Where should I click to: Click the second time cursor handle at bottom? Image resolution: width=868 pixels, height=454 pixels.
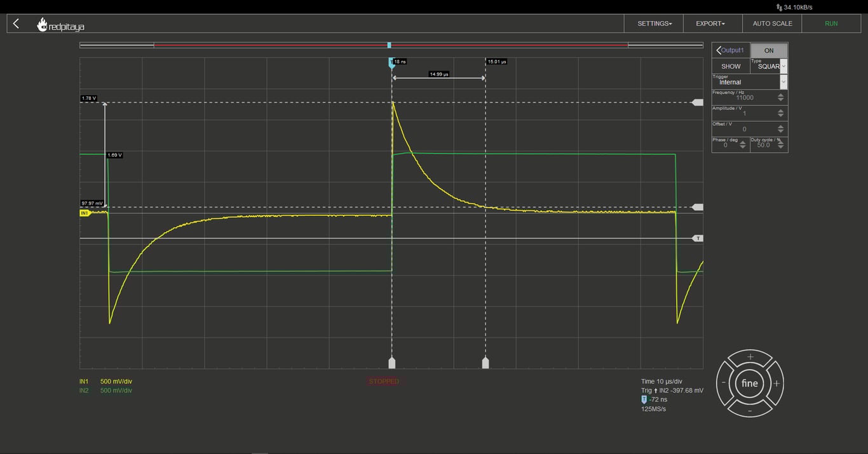(485, 363)
